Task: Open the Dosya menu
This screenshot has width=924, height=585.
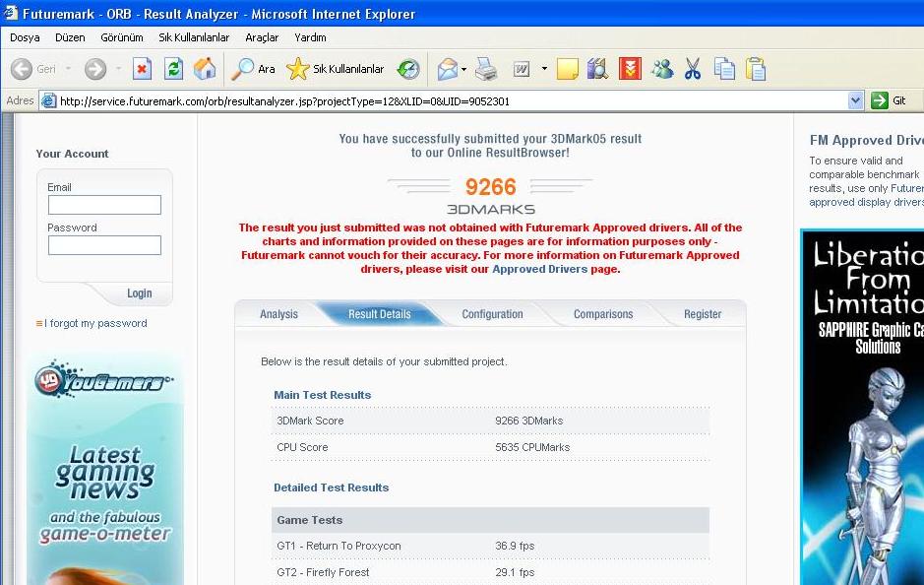Action: click(x=25, y=37)
